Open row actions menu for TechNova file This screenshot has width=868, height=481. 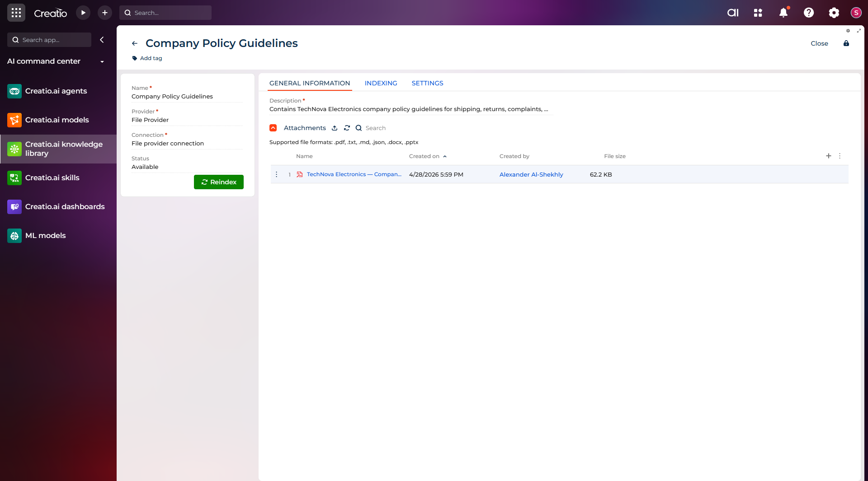click(277, 174)
